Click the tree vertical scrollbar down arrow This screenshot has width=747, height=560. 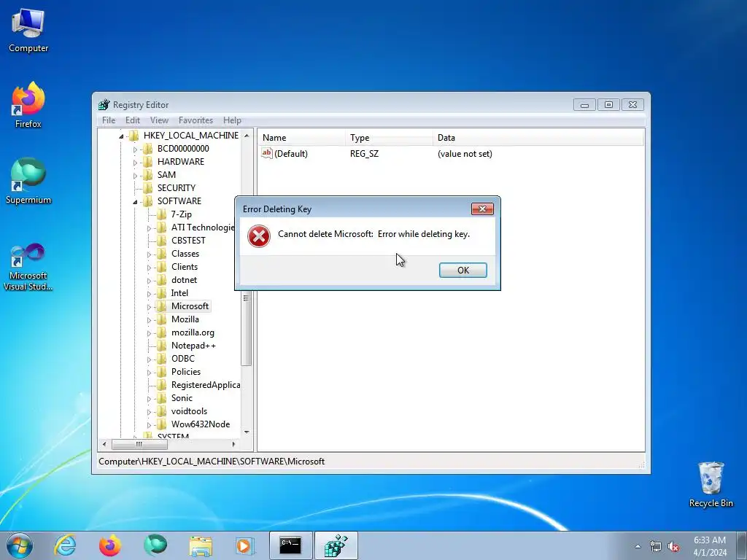coord(247,432)
